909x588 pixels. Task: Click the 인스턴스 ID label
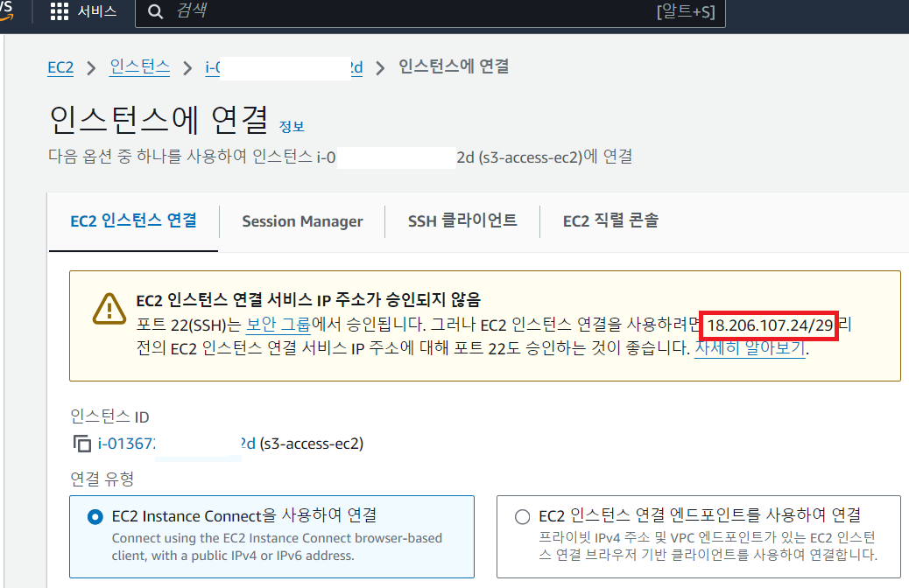point(109,416)
